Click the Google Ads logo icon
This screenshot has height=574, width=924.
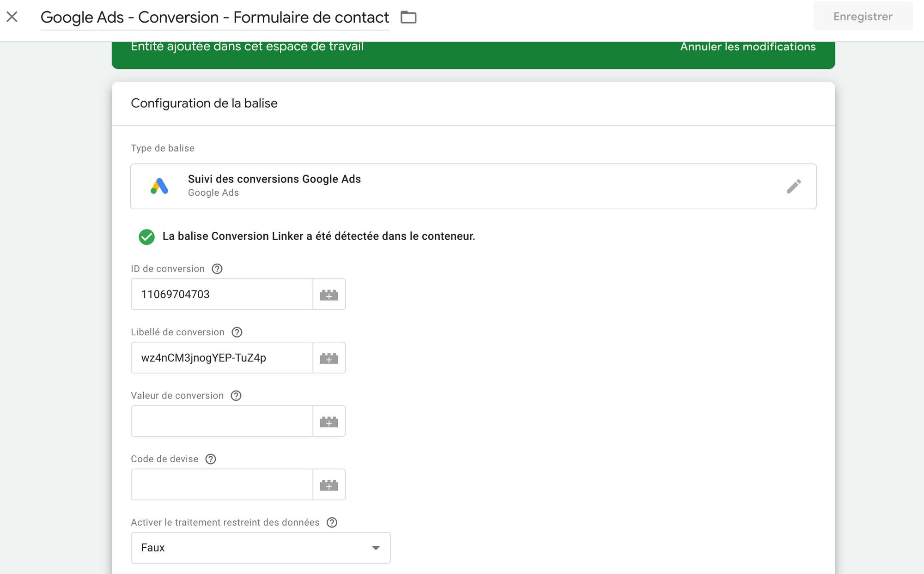pos(159,186)
